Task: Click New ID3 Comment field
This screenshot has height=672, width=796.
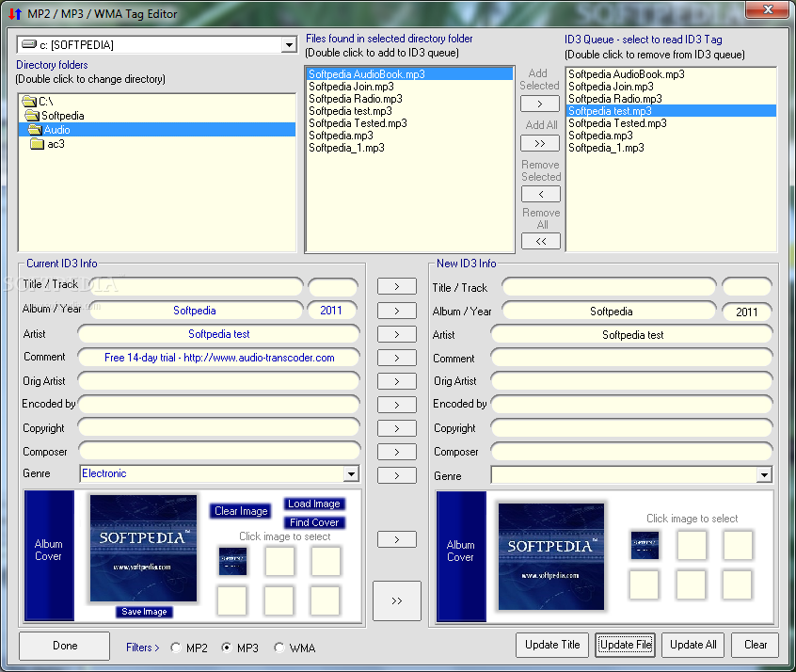Action: click(632, 358)
